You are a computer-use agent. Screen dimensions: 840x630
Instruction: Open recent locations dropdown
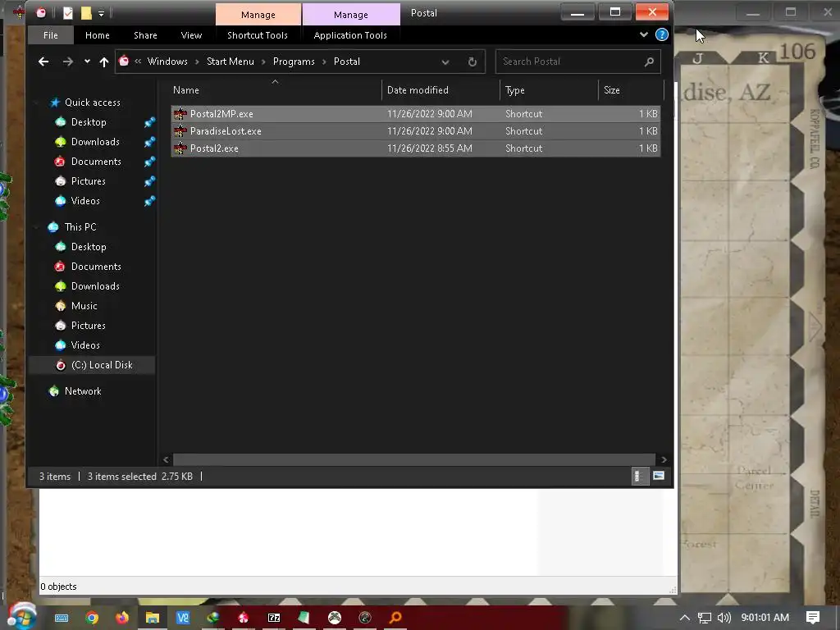click(x=87, y=62)
